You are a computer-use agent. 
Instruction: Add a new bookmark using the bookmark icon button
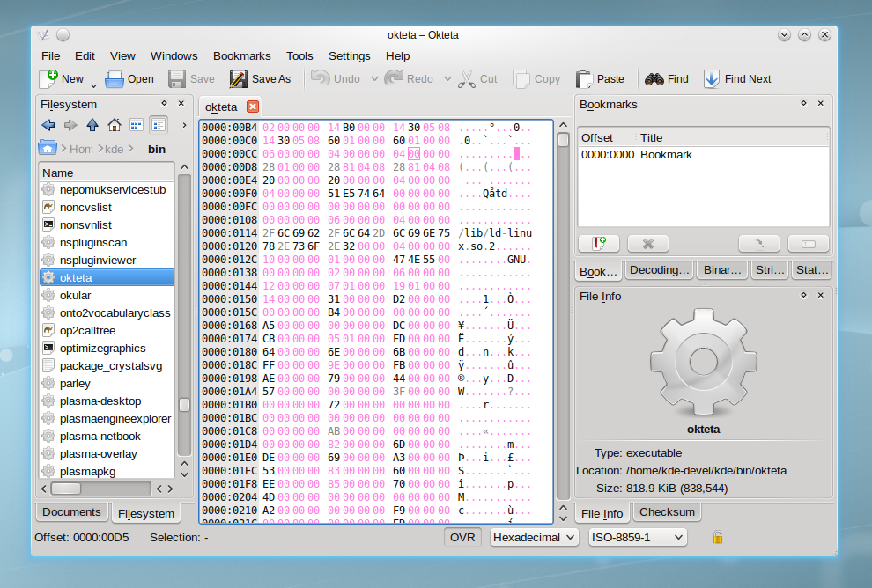(x=599, y=243)
